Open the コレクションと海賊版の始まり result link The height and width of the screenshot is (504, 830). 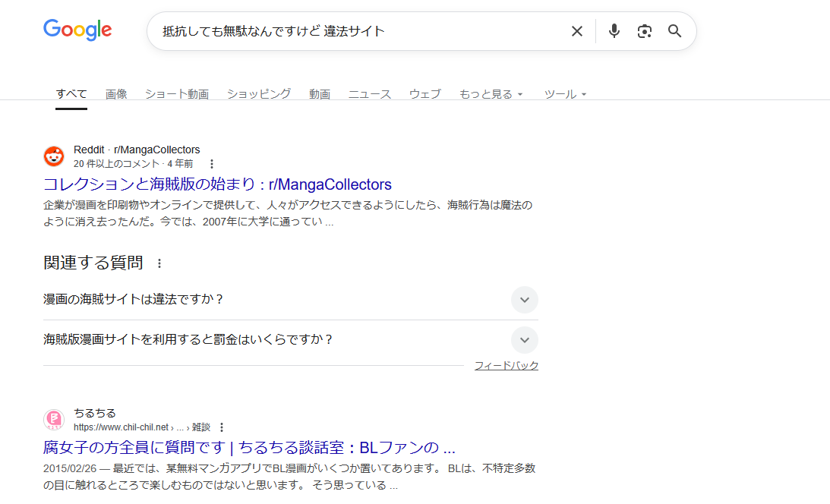[x=217, y=184]
